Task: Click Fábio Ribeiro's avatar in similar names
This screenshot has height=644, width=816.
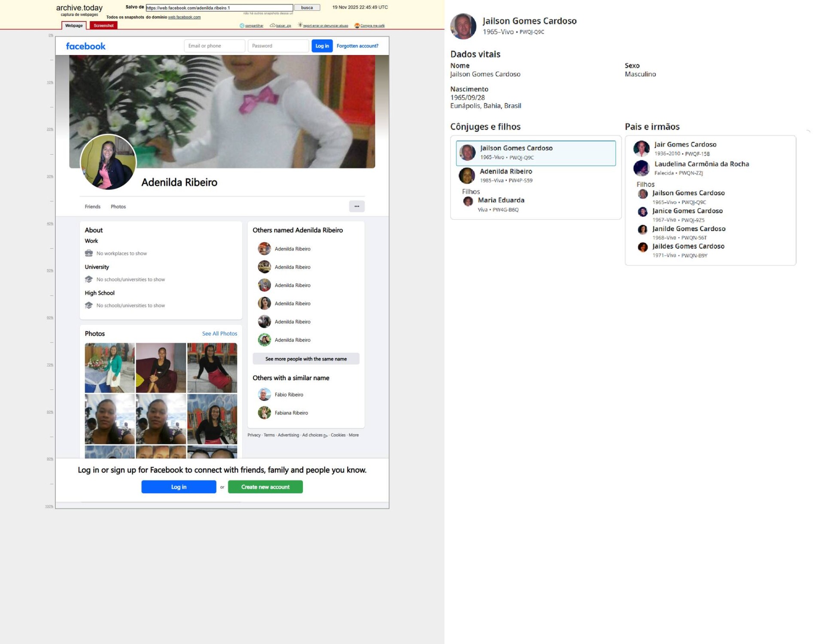Action: click(x=264, y=394)
